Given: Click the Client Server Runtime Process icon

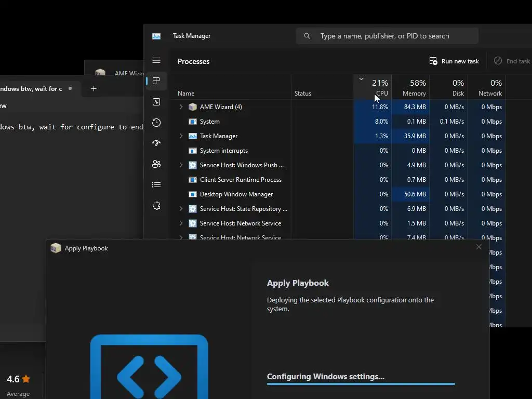Looking at the screenshot, I should coord(192,180).
